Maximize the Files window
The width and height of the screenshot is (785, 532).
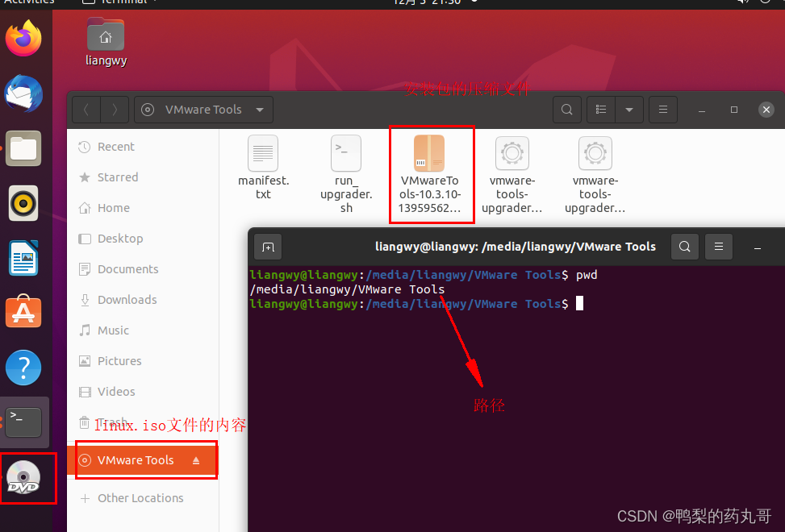[734, 110]
